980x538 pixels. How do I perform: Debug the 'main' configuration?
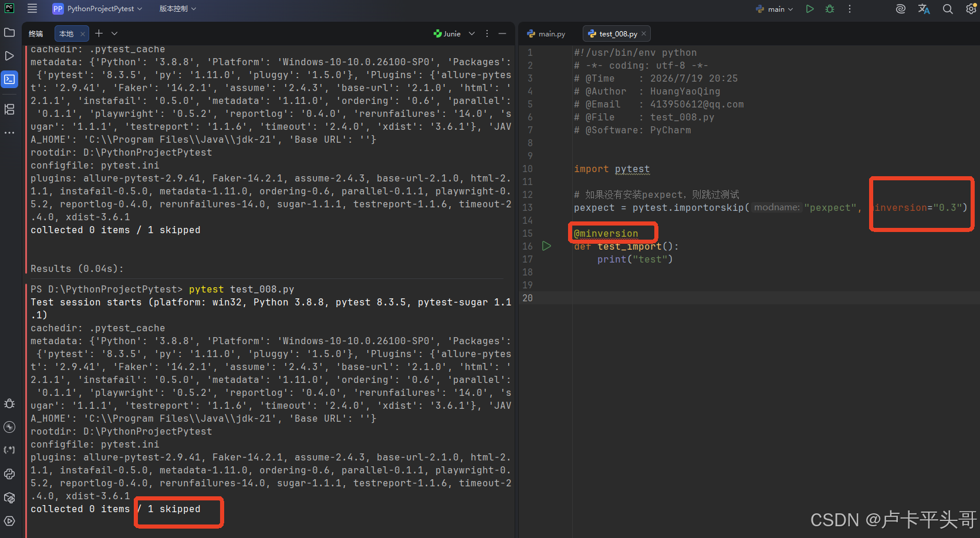click(x=830, y=9)
